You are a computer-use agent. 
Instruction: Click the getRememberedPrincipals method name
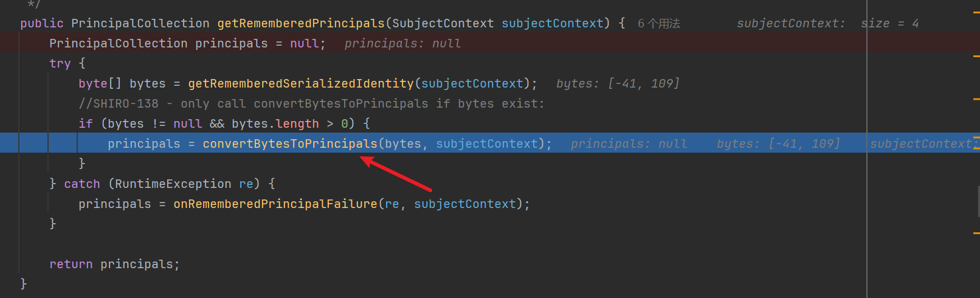[x=301, y=24]
